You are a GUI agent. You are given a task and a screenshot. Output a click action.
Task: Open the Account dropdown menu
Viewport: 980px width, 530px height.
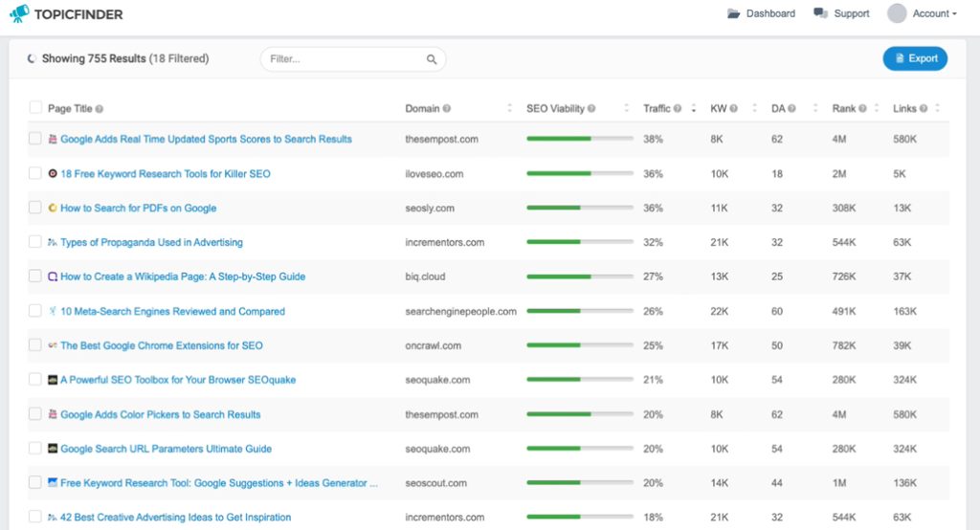tap(923, 13)
